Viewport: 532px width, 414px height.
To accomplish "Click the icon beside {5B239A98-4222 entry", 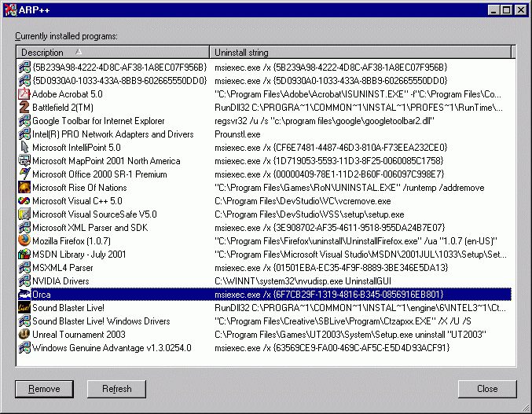I will pos(24,67).
